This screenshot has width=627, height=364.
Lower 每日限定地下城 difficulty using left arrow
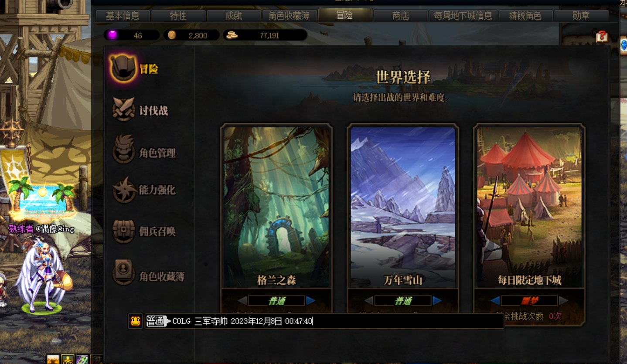(495, 300)
